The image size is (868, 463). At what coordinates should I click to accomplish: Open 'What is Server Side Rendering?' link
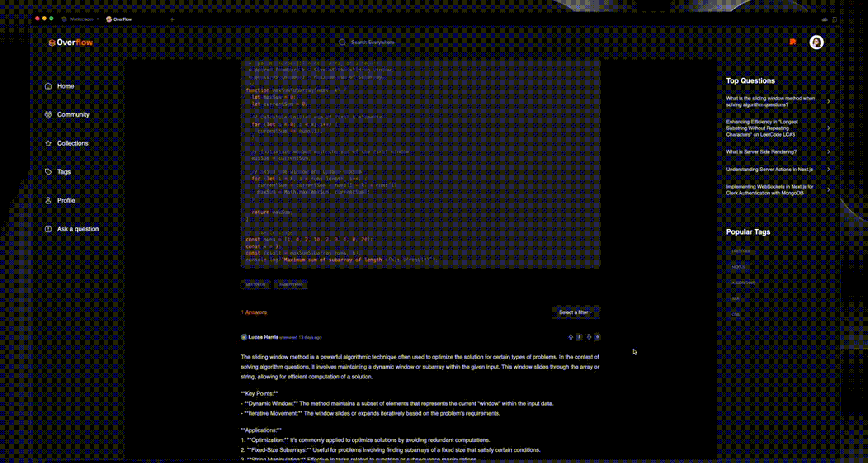point(761,151)
